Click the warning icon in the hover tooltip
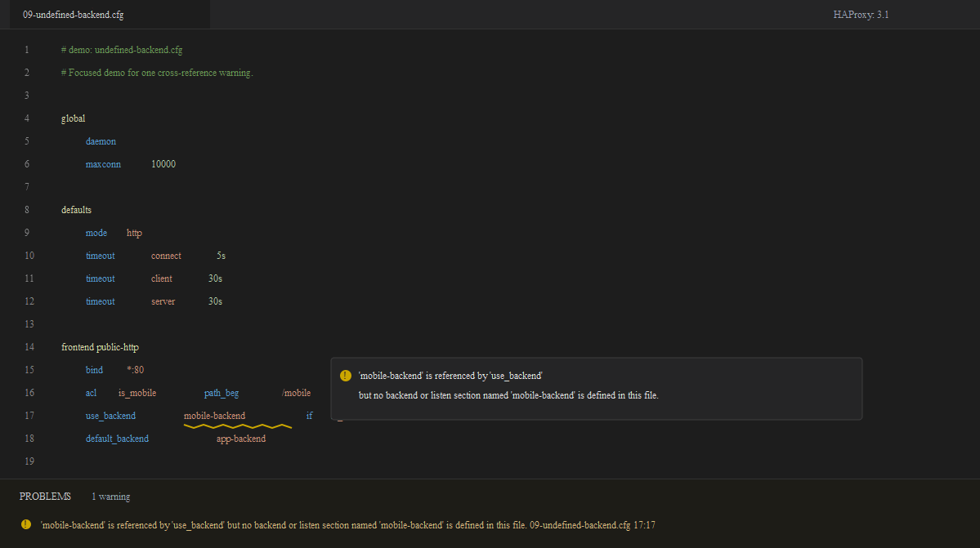980x548 pixels. pos(346,376)
